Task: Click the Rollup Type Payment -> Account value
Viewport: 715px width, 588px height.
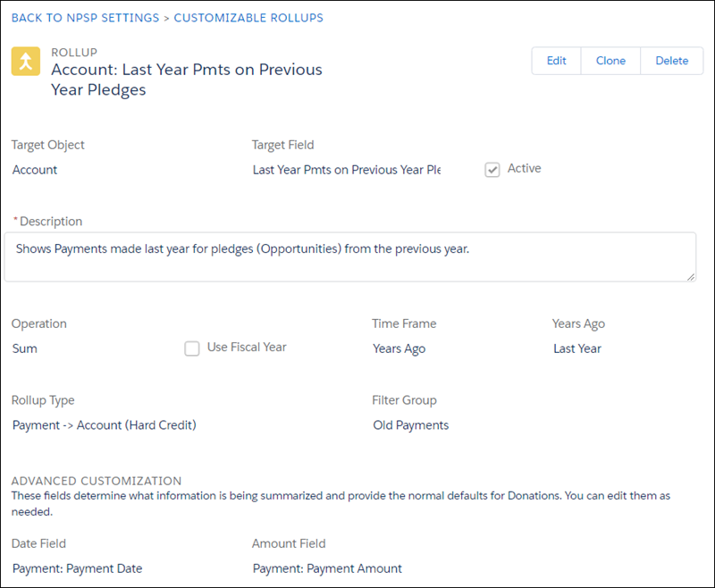Action: [x=105, y=425]
